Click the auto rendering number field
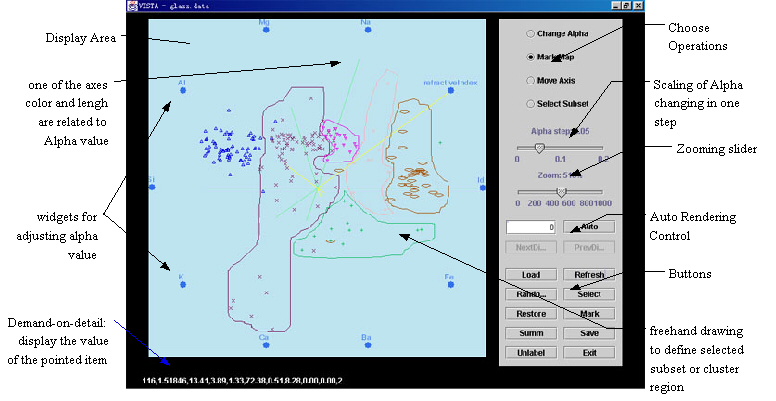The height and width of the screenshot is (401, 776). tap(526, 227)
